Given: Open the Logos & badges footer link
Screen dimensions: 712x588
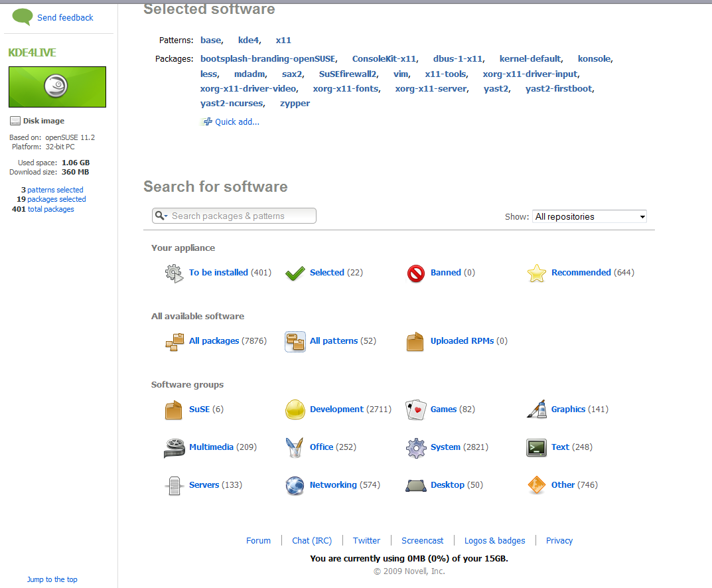Looking at the screenshot, I should (494, 540).
